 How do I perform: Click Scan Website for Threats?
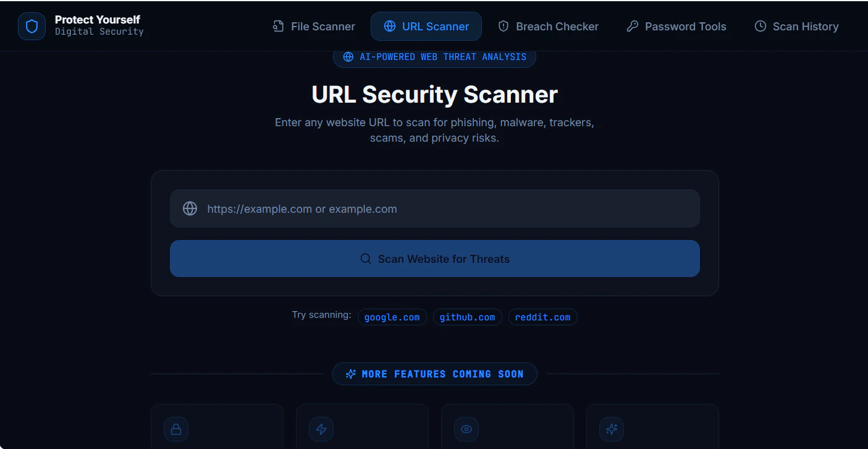click(434, 259)
